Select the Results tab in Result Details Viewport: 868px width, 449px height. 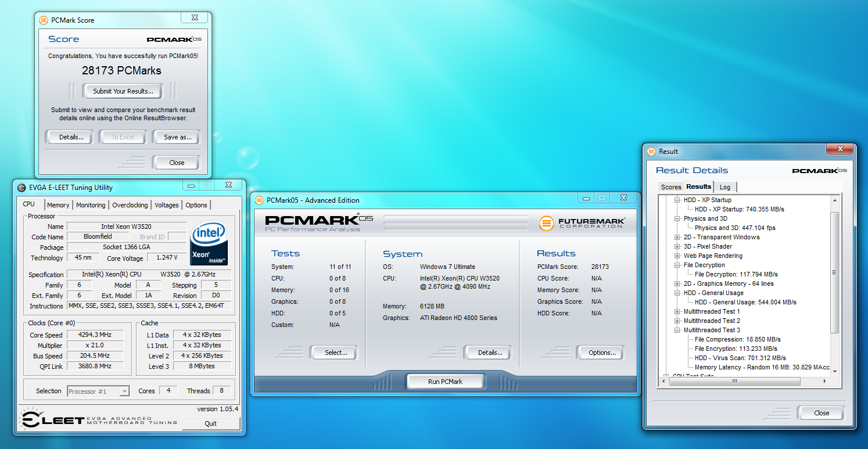coord(698,186)
